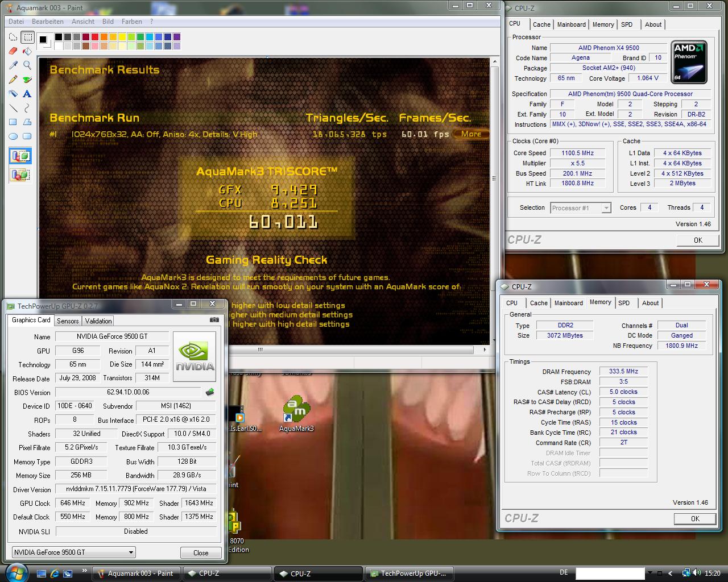The width and height of the screenshot is (728, 582).
Task: Select the Pick Color eyedropper tool
Action: [13, 65]
